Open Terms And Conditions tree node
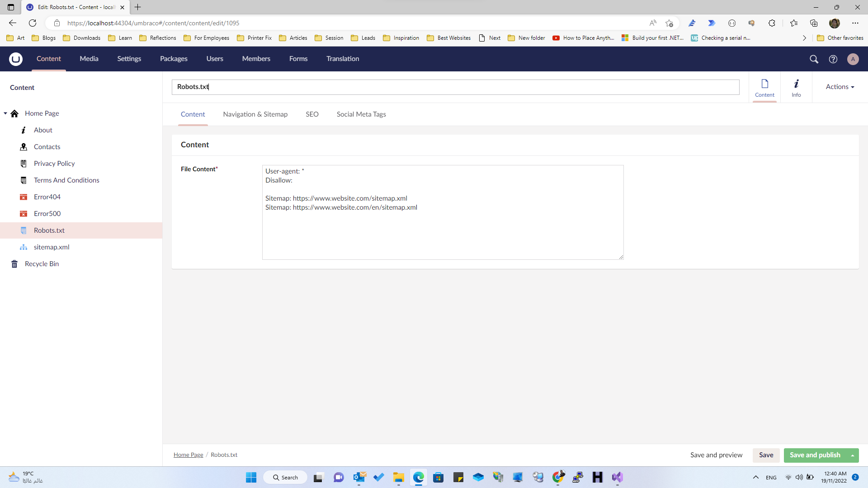 point(66,180)
